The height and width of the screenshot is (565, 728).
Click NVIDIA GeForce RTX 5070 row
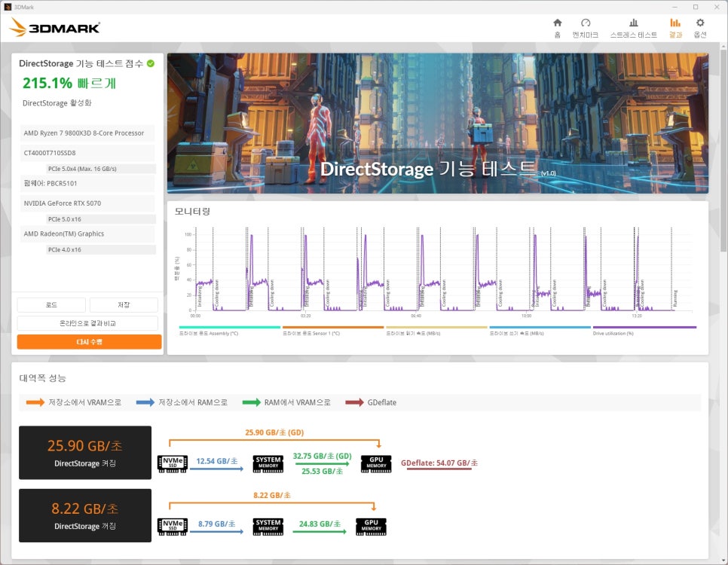(87, 203)
